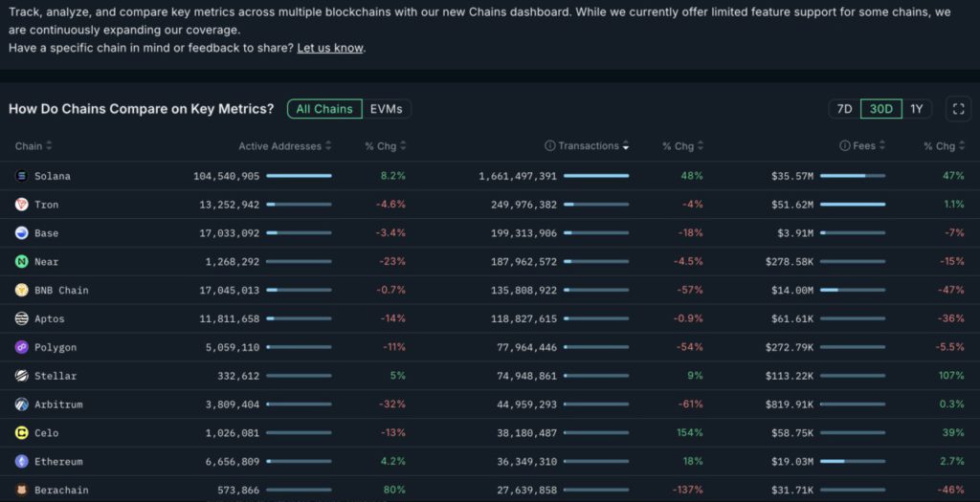Image resolution: width=980 pixels, height=502 pixels.
Task: Click Tron's fees progress bar
Action: point(853,205)
